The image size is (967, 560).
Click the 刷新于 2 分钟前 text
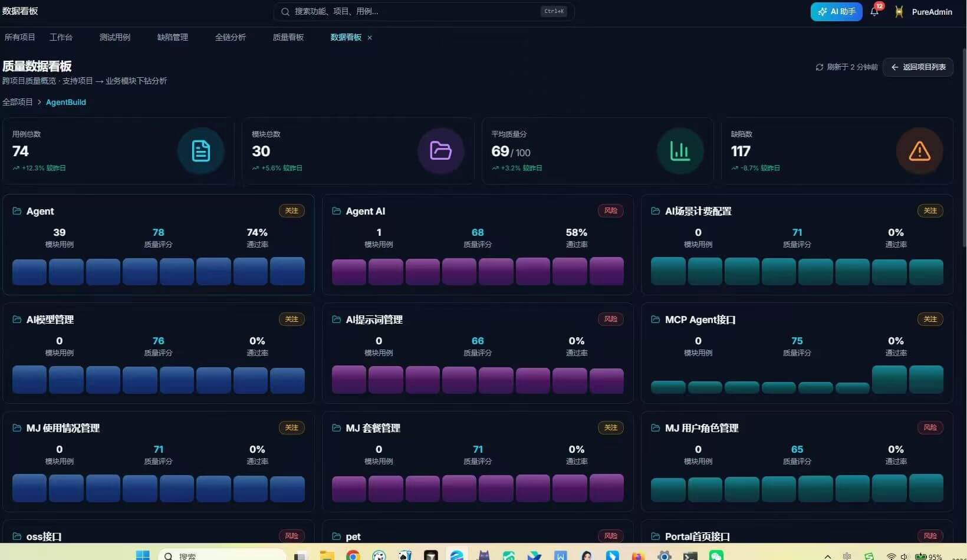click(852, 67)
